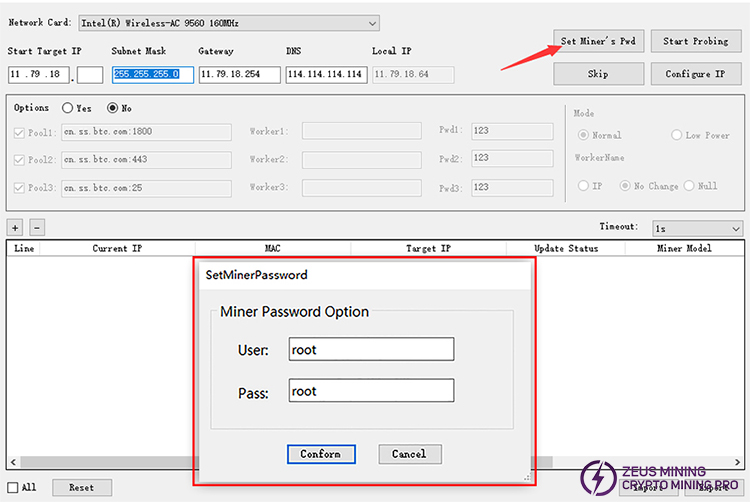Image resolution: width=750 pixels, height=502 pixels.
Task: Confirm the miner password dialog
Action: [320, 454]
